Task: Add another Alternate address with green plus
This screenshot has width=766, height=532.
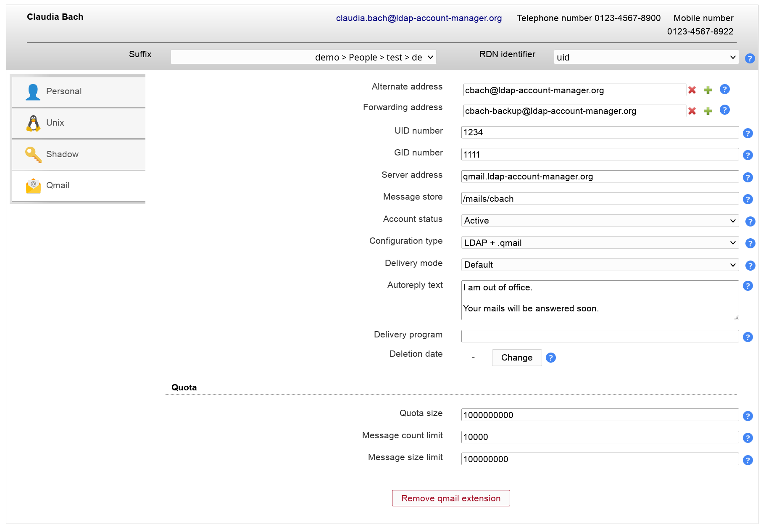Action: pyautogui.click(x=708, y=90)
